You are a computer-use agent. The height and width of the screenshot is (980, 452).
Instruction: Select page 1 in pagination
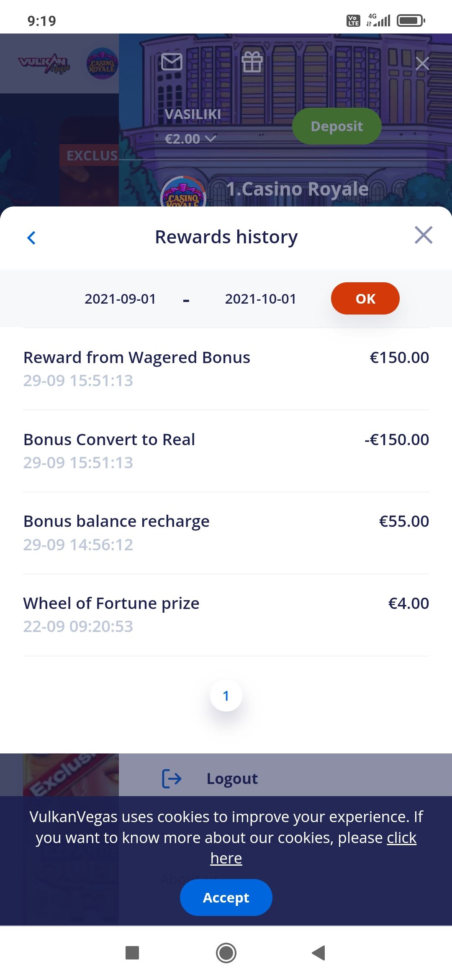point(226,696)
